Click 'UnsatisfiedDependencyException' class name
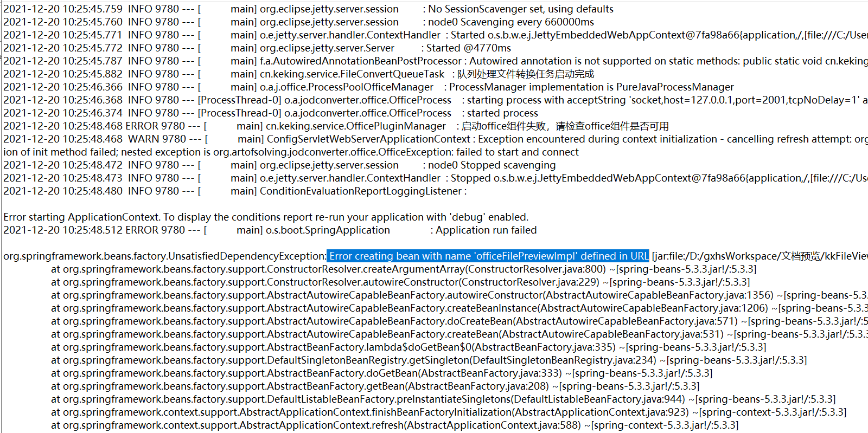This screenshot has height=433, width=868. 246,256
